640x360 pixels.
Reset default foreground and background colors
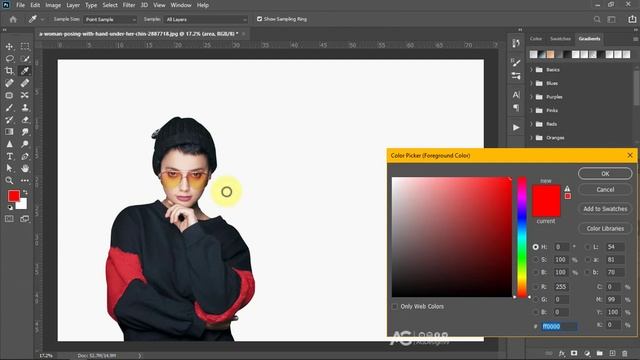point(10,208)
